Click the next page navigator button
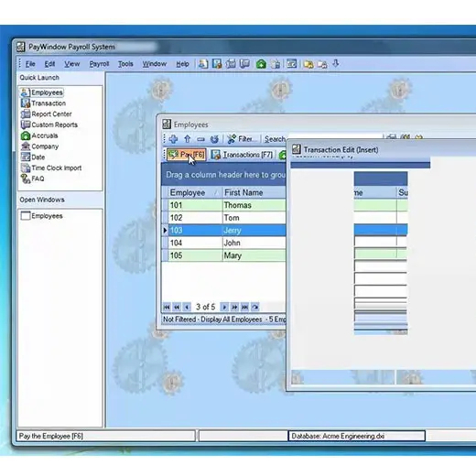The image size is (476, 476). pos(234,307)
